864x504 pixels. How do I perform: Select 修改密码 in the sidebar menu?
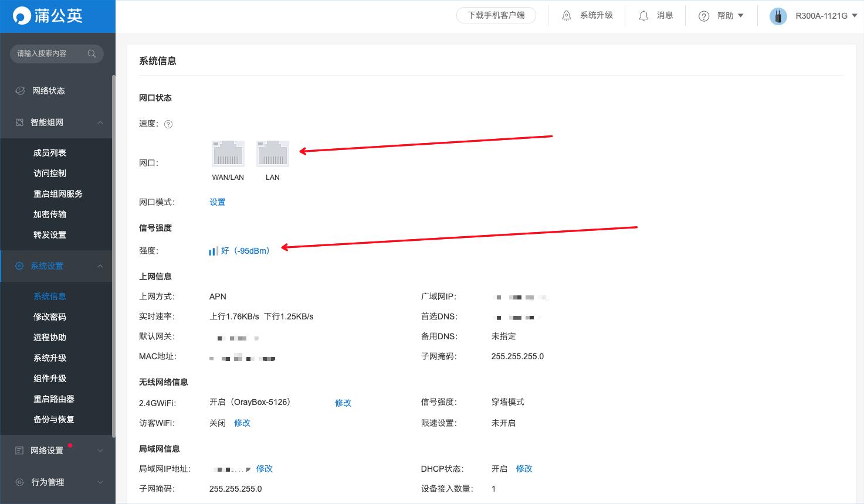coord(50,316)
